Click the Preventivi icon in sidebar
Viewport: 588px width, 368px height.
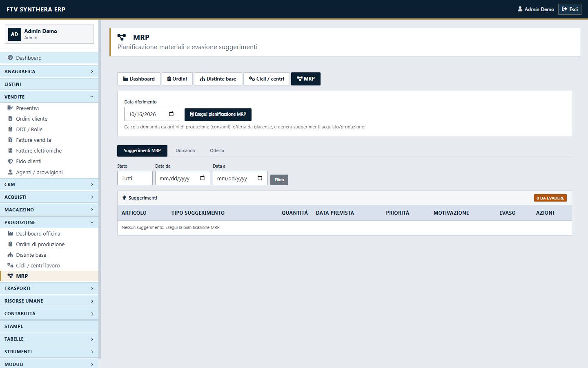pos(10,108)
